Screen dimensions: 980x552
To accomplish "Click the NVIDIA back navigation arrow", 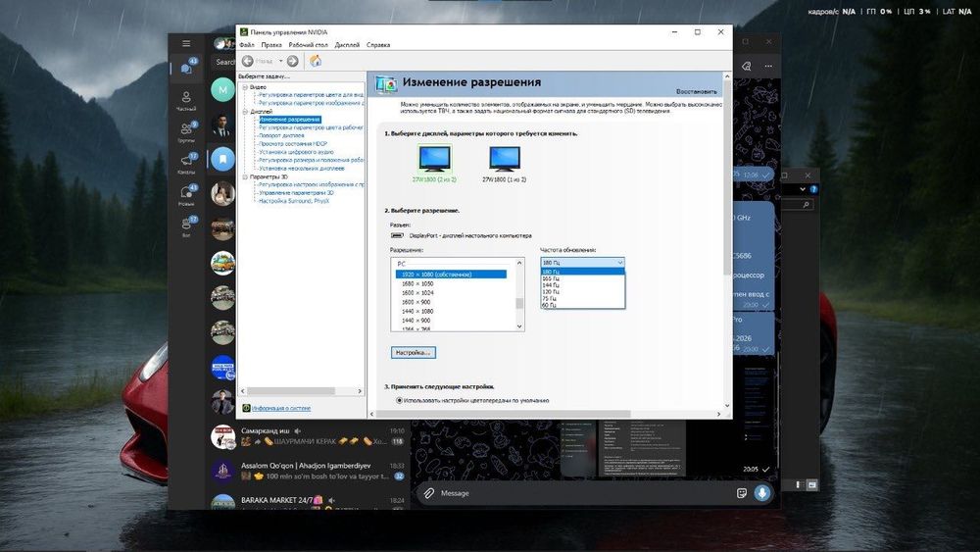I will coord(248,61).
